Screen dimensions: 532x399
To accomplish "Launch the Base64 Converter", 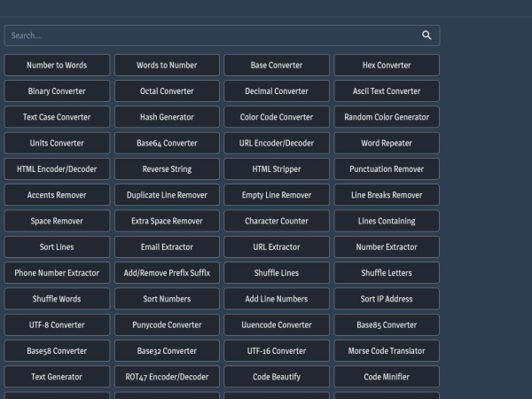I will (167, 144).
